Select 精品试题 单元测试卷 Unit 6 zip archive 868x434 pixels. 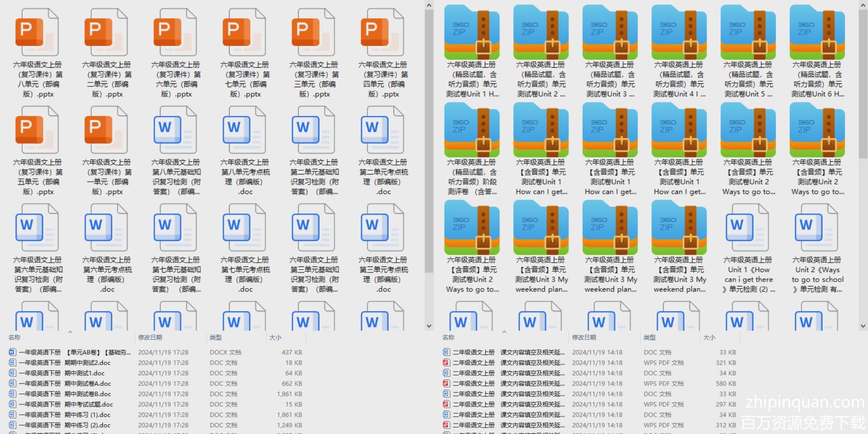(x=817, y=32)
